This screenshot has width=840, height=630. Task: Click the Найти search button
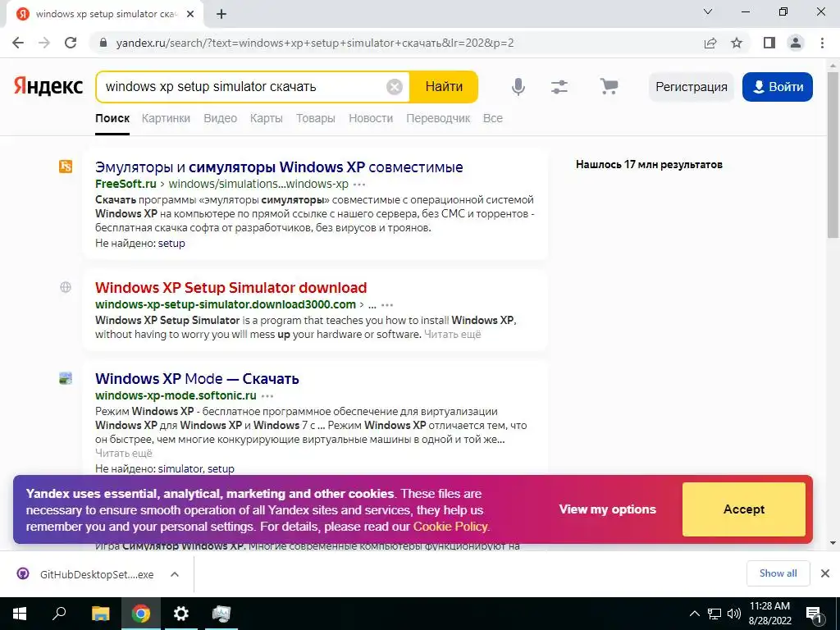pos(444,87)
